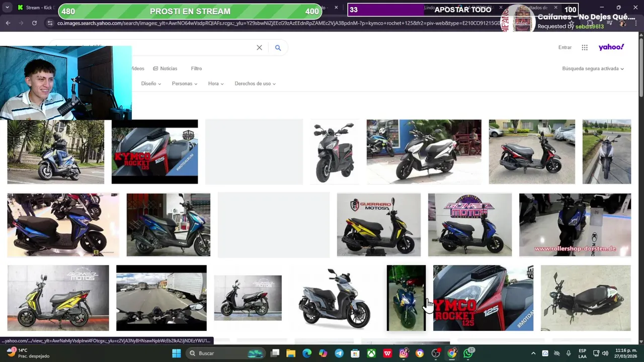The height and width of the screenshot is (362, 644).
Task: Open the site information icon in address bar
Action: click(50, 23)
